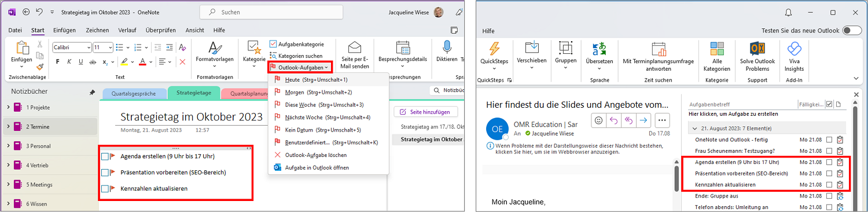The width and height of the screenshot is (868, 212).
Task: Open the Calibri font name dropdown
Action: point(88,47)
